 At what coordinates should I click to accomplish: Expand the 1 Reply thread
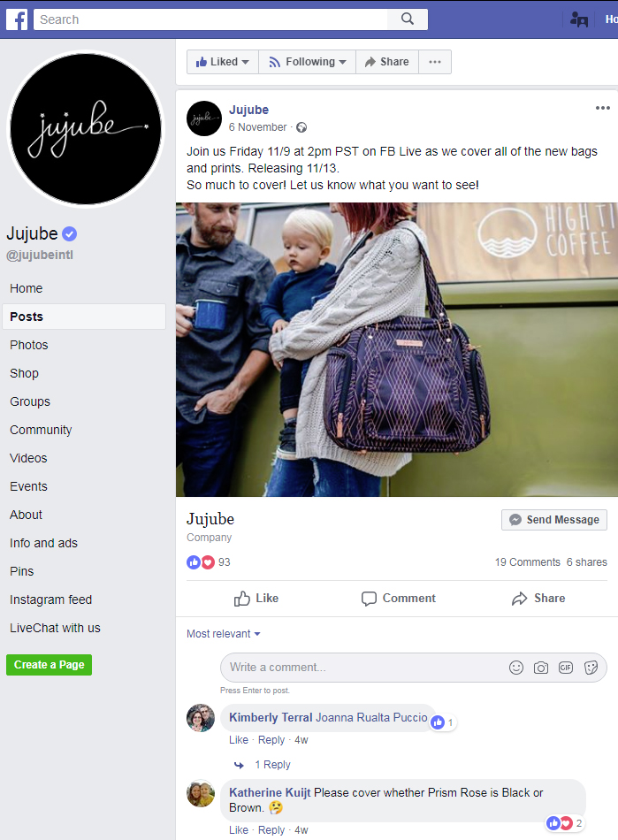(x=272, y=765)
